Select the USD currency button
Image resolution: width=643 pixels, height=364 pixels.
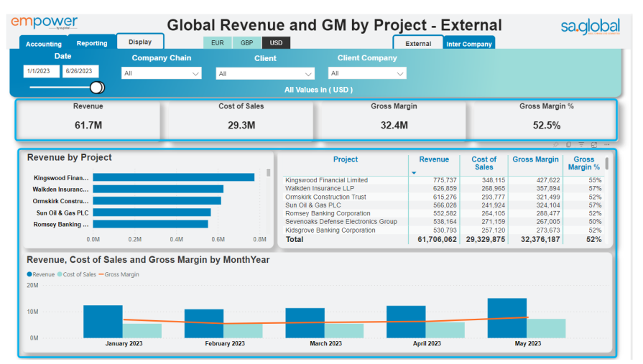click(276, 42)
